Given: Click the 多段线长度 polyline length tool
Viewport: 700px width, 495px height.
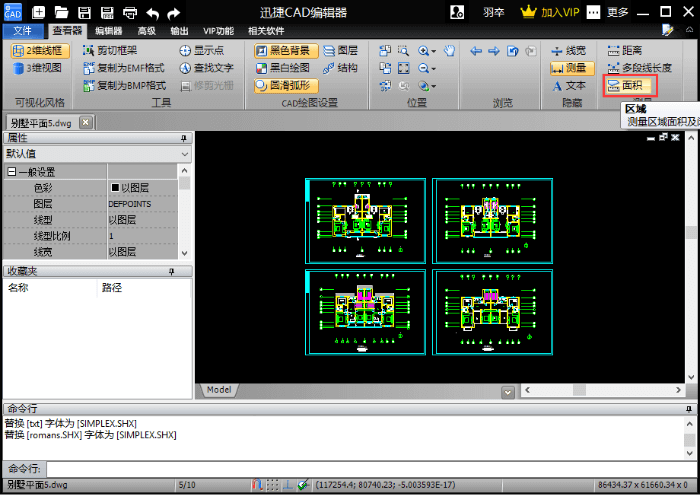Looking at the screenshot, I should point(638,68).
